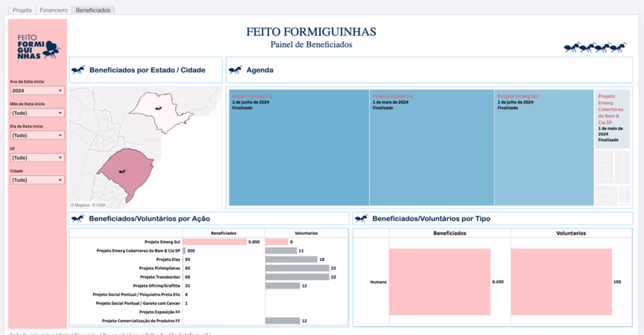This screenshot has width=644, height=335.
Task: Click the Comercialização de Produtos FF voluntarios bar
Action: point(282,321)
